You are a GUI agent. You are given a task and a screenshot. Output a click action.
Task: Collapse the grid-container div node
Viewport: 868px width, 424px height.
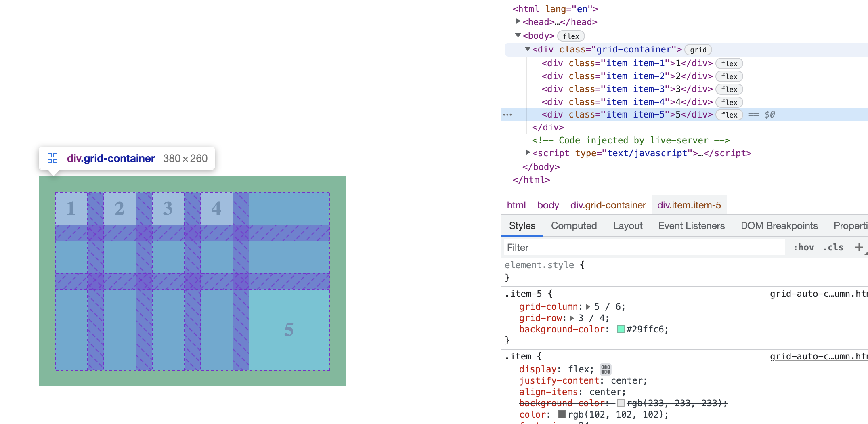(527, 49)
